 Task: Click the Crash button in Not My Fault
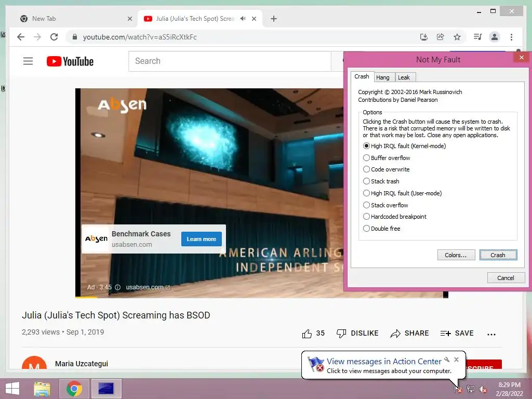tap(498, 255)
